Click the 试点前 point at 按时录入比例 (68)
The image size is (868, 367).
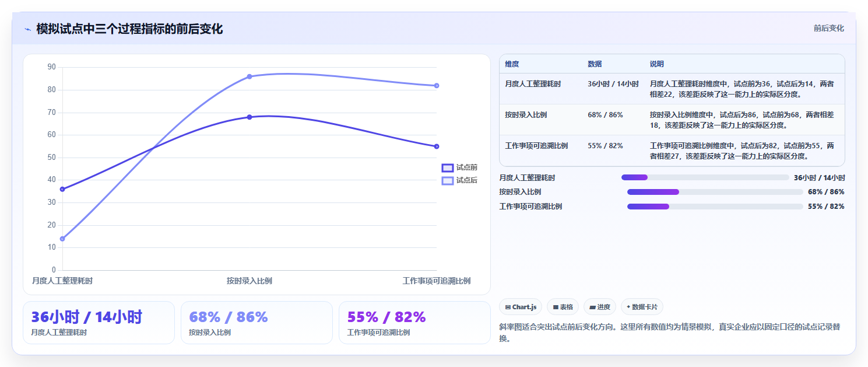tap(249, 117)
